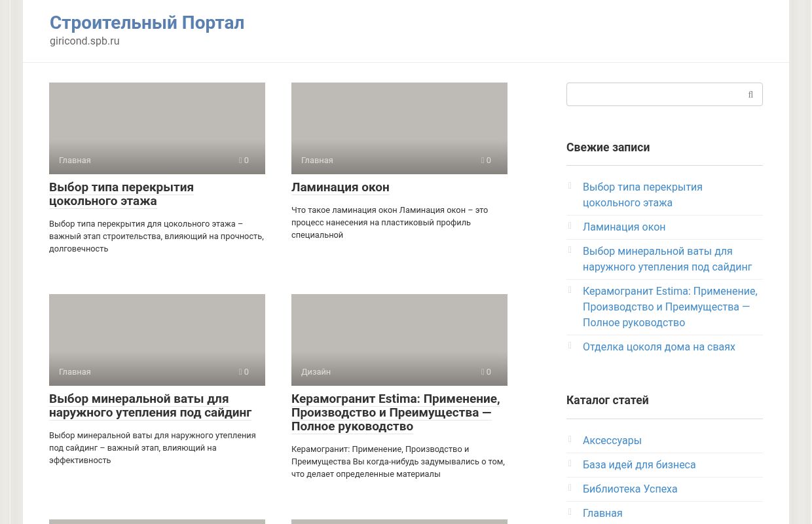This screenshot has width=812, height=524.
Task: Open thumbnail of Керамогранит Estima post
Action: 399,340
